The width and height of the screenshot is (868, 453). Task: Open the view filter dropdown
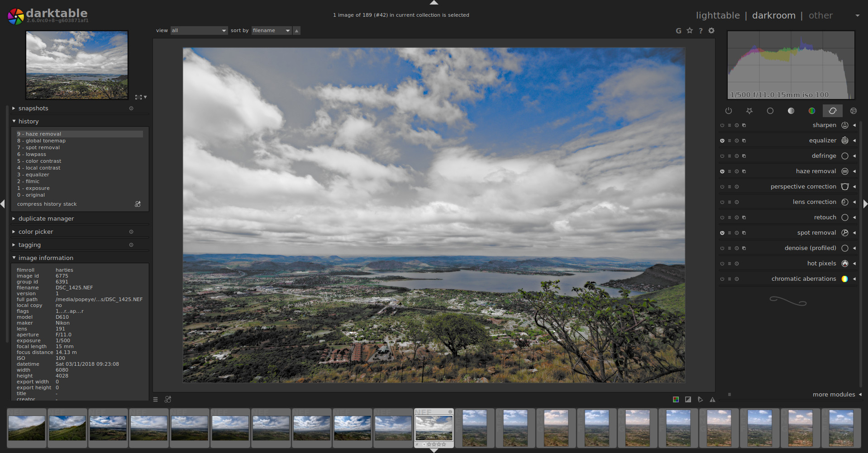[x=199, y=31]
